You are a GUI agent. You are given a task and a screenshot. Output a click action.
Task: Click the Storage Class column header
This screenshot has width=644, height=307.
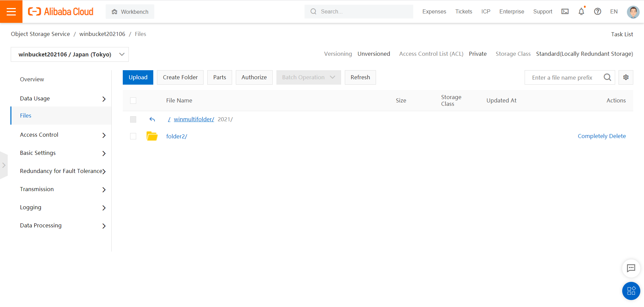(451, 100)
